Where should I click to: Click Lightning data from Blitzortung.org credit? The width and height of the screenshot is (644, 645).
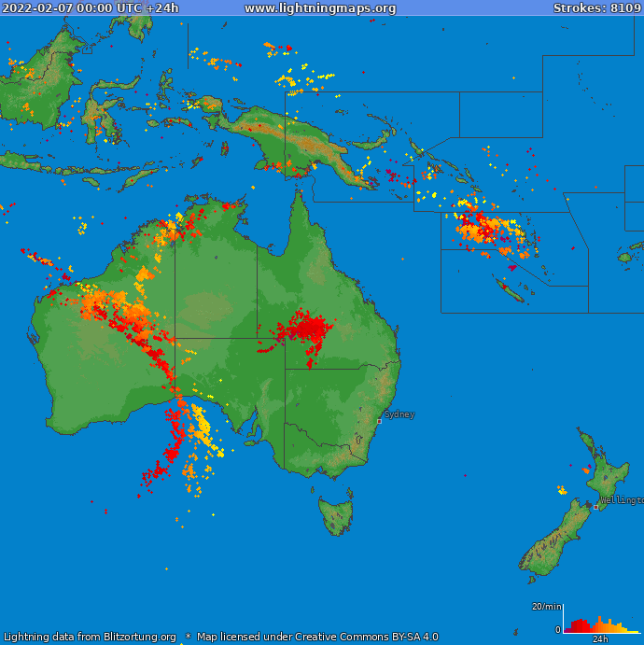[90, 637]
